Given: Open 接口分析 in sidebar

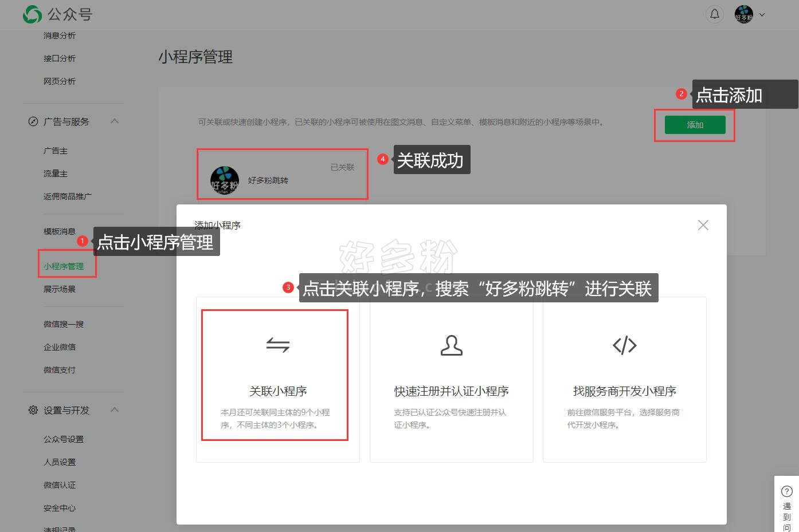Looking at the screenshot, I should [x=60, y=58].
